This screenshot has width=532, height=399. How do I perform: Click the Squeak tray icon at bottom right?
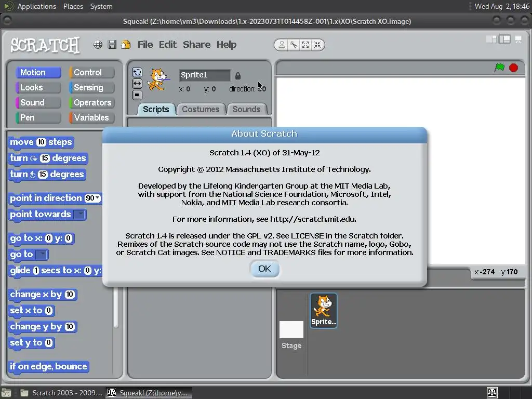[x=492, y=393]
